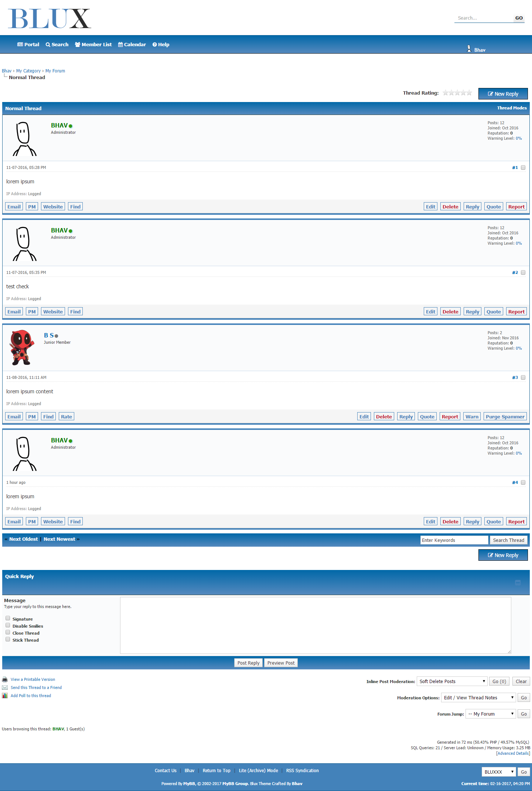Click Next Oldest link
This screenshot has height=791, width=532.
24,539
